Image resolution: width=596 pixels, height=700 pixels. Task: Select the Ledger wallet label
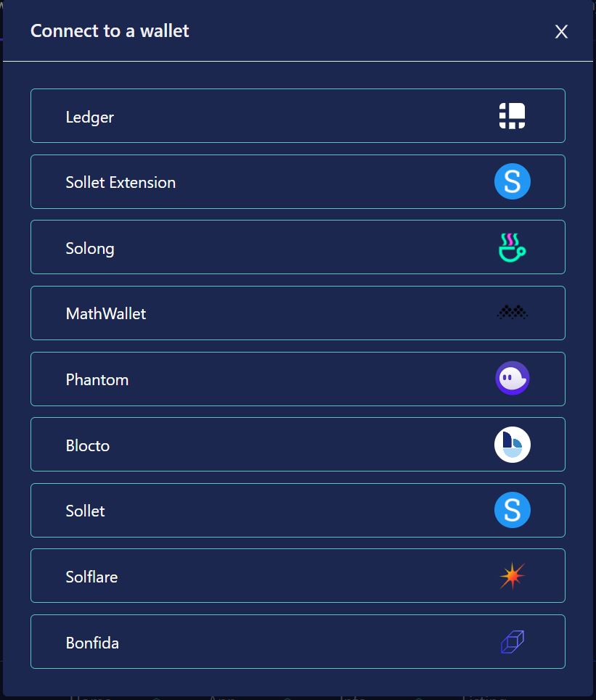pyautogui.click(x=90, y=118)
